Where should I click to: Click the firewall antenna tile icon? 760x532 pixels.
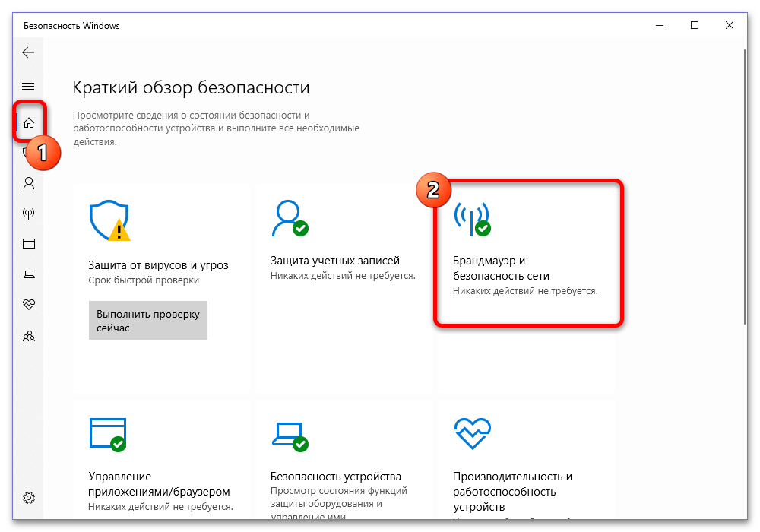point(472,219)
